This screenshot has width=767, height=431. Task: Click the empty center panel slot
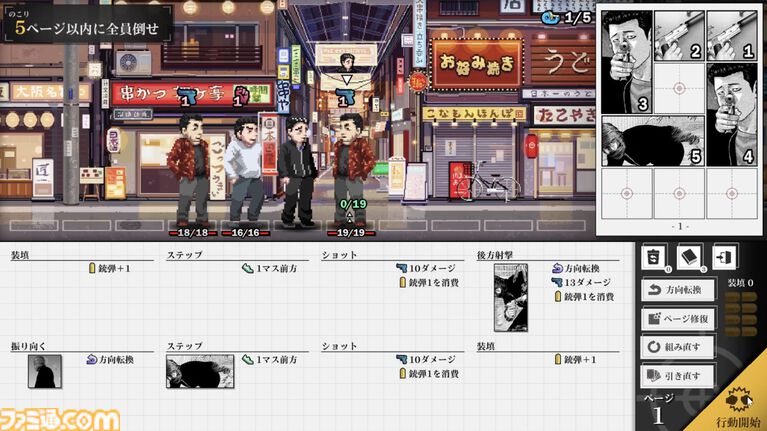tap(680, 88)
